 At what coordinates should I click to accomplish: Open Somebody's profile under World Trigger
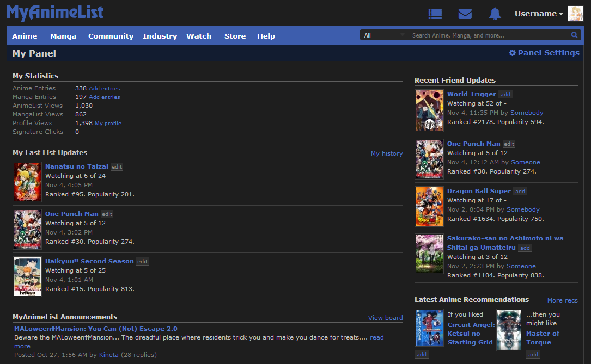pyautogui.click(x=527, y=113)
